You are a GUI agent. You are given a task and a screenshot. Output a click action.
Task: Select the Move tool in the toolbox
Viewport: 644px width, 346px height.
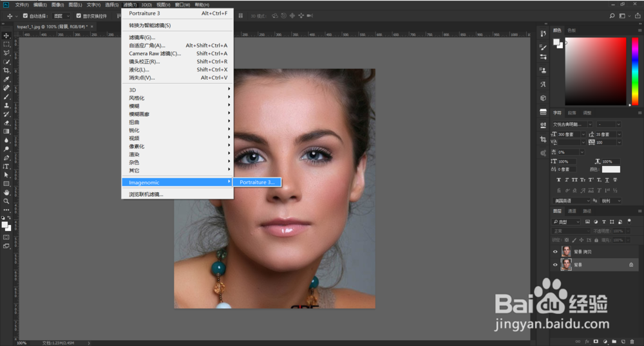(x=6, y=35)
